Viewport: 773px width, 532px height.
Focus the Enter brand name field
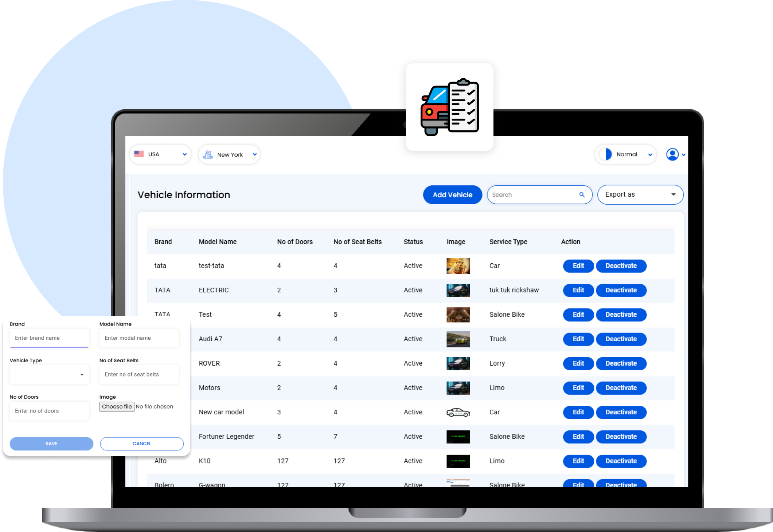[x=49, y=338]
